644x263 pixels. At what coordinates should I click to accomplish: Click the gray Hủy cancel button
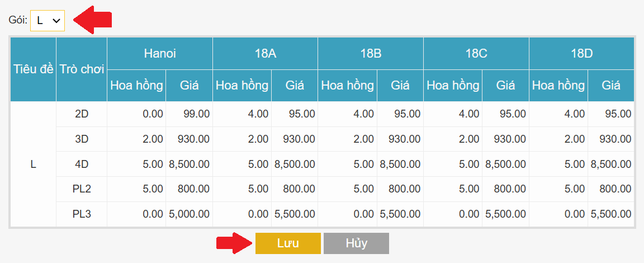coord(356,243)
